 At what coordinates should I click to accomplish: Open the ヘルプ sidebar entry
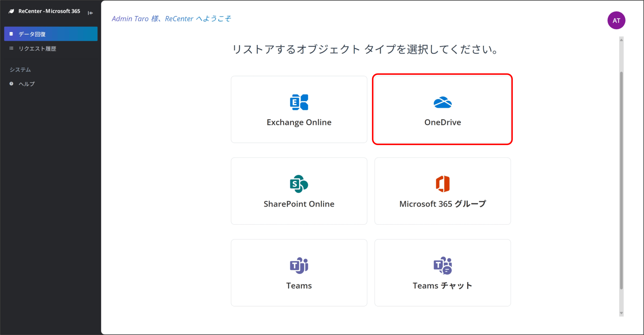click(27, 84)
